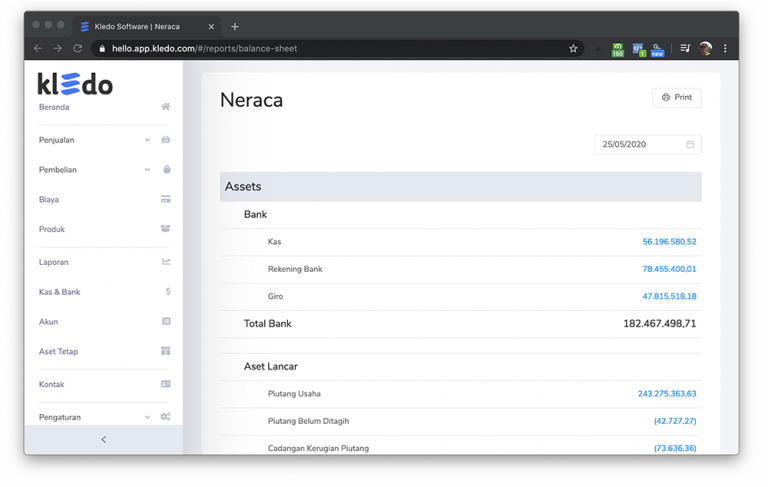The height and width of the screenshot is (487, 768).
Task: Open the Produk menu item
Action: pyautogui.click(x=51, y=229)
